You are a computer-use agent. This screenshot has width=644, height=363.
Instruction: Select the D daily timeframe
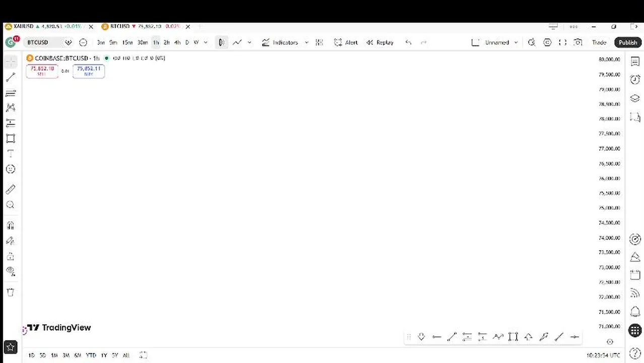tap(187, 42)
